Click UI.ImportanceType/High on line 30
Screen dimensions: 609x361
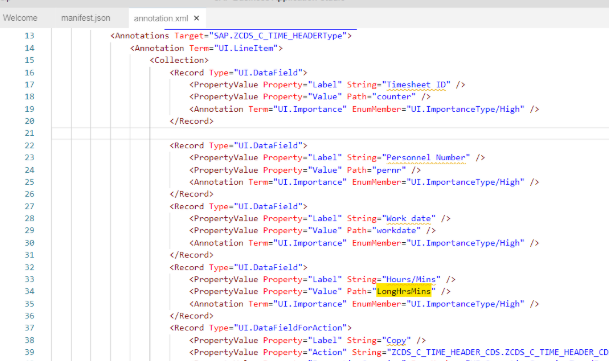pyautogui.click(x=465, y=243)
